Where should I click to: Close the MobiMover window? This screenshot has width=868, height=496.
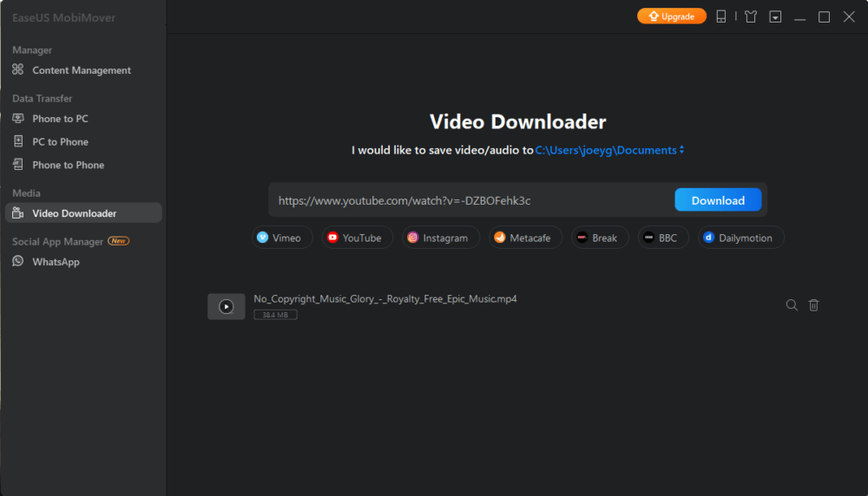pyautogui.click(x=849, y=16)
